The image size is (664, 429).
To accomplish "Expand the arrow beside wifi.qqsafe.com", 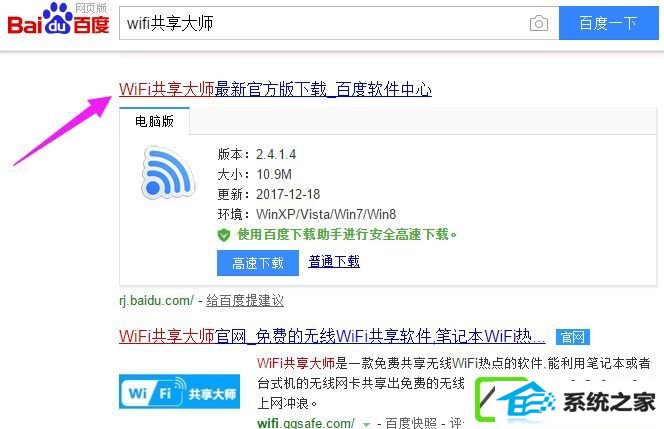I will (x=366, y=423).
